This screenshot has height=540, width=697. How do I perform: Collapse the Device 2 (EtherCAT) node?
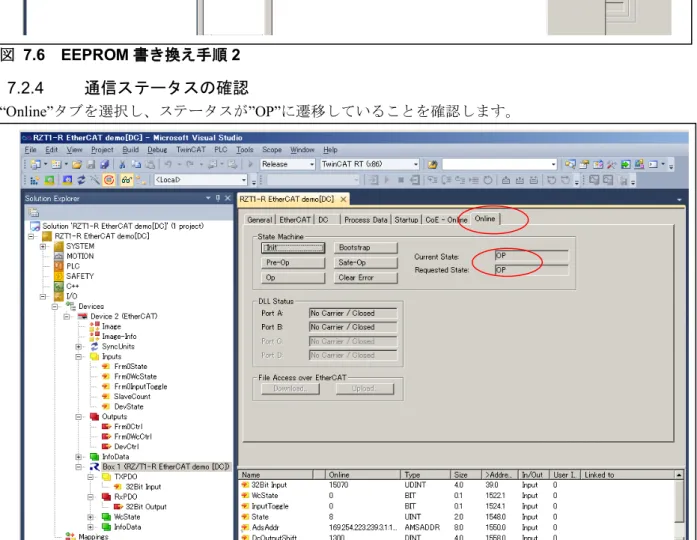pyautogui.click(x=67, y=316)
